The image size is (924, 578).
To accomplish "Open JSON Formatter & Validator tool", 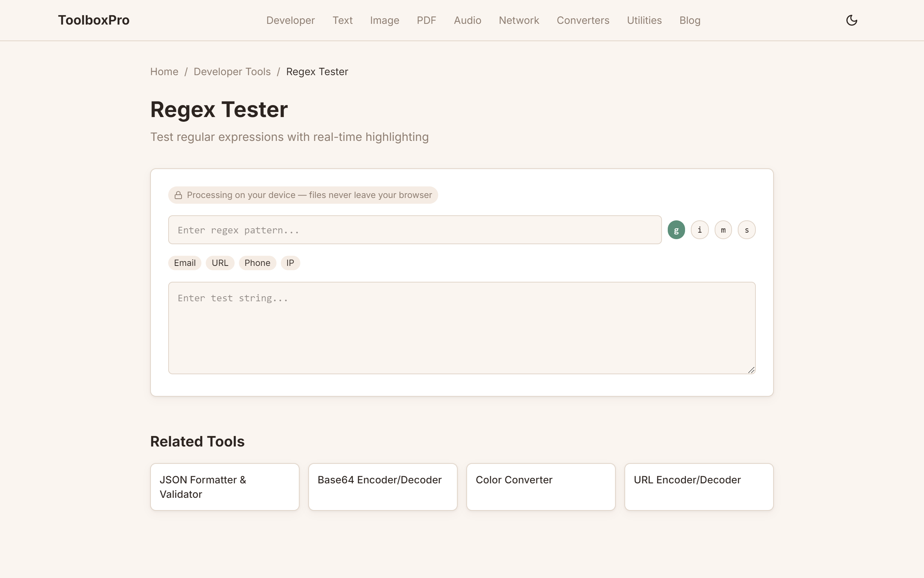I will coord(225,487).
